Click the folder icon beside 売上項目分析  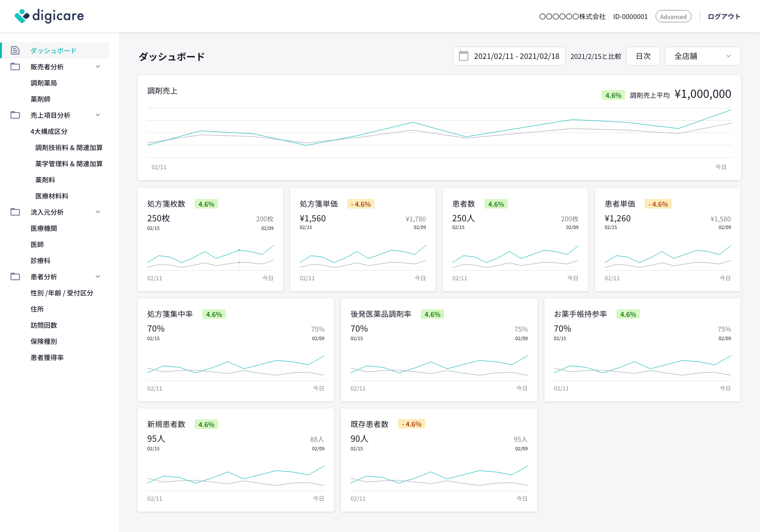click(x=15, y=115)
